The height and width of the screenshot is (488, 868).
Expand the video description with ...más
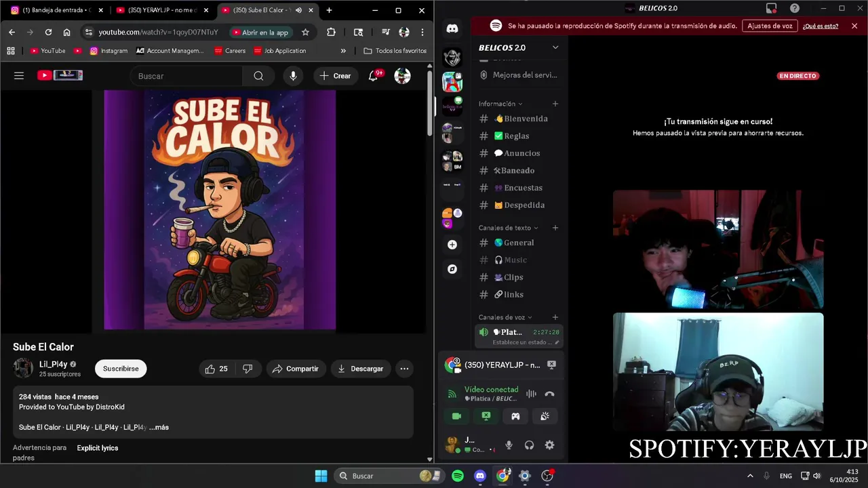pyautogui.click(x=159, y=428)
